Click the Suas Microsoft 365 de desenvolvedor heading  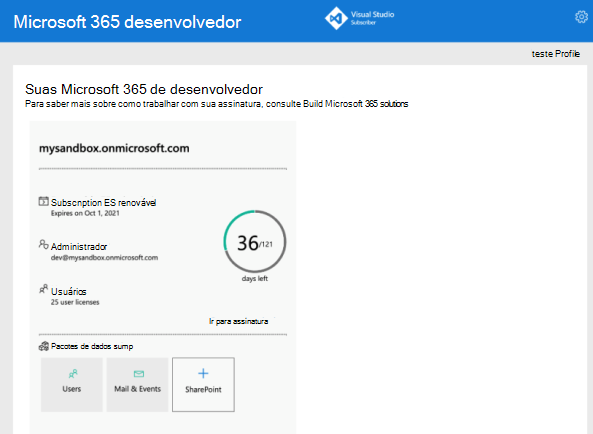coord(144,90)
